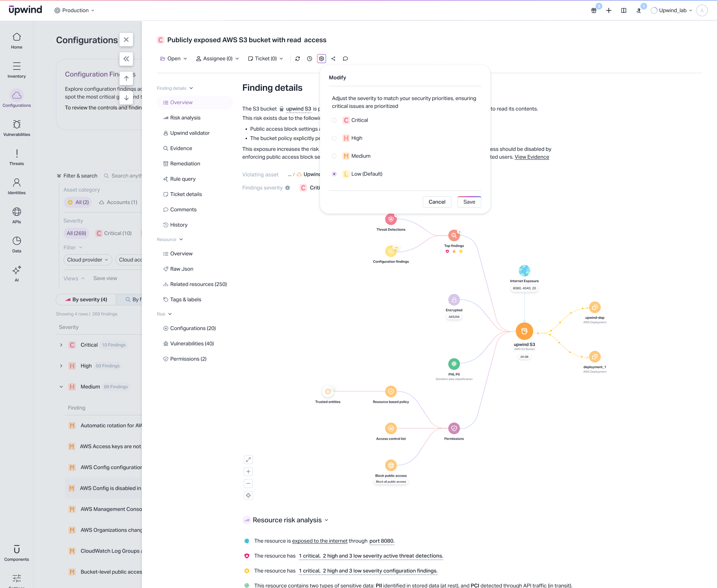Choose the Medium severity radio option
The height and width of the screenshot is (588, 717).
click(x=334, y=156)
